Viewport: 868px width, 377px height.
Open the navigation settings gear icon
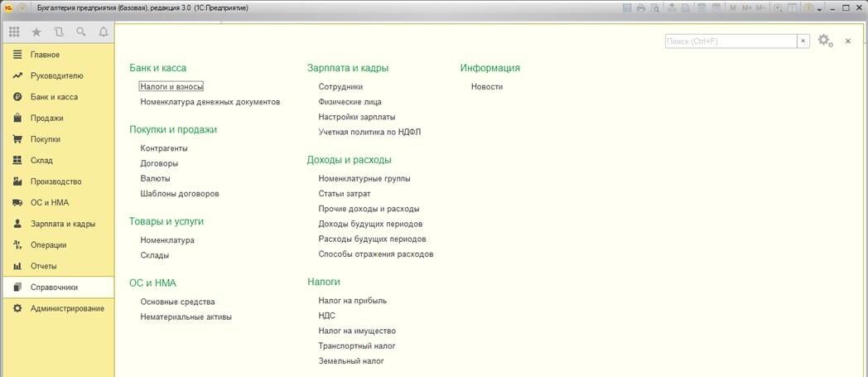[x=826, y=41]
